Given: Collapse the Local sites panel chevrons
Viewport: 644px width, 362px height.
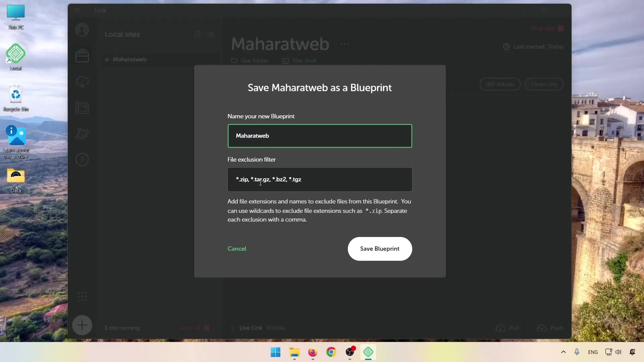Looking at the screenshot, I should (x=211, y=34).
